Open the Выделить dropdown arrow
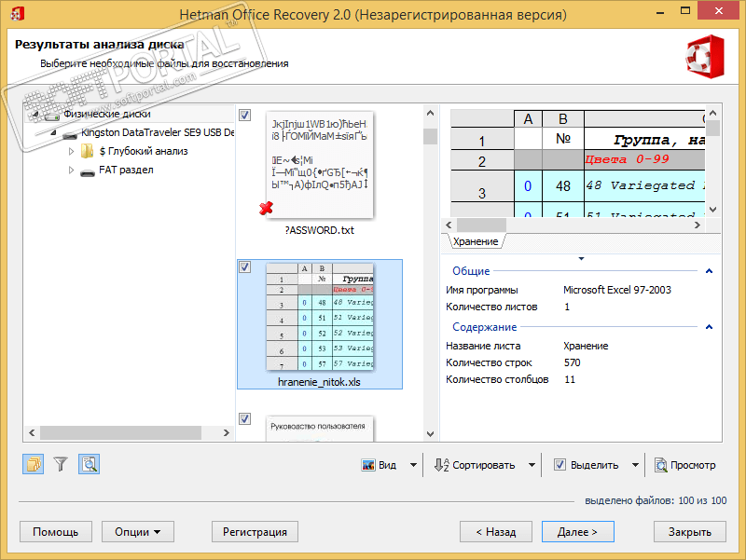This screenshot has width=746, height=560. 635,465
